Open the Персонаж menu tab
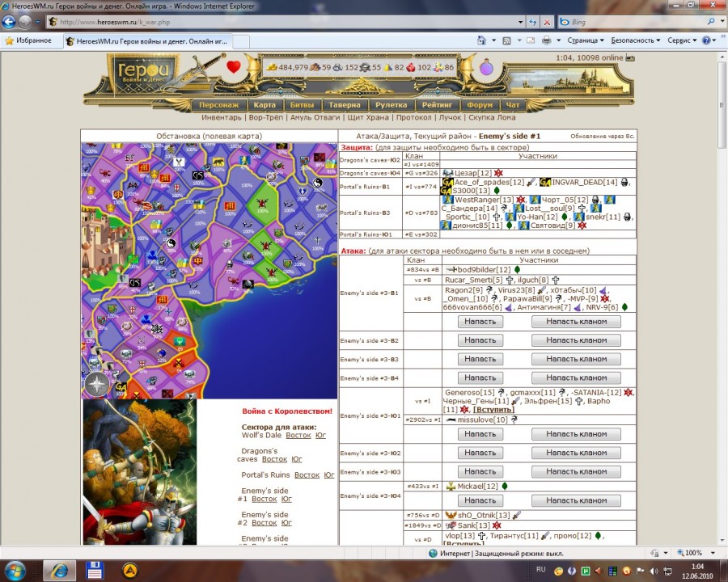Image resolution: width=728 pixels, height=582 pixels. 219,105
